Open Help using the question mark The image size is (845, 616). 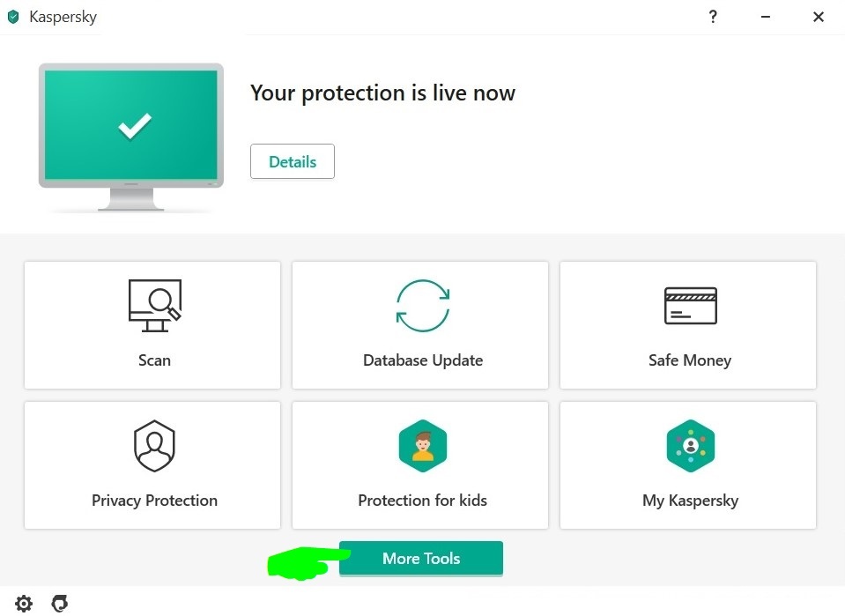[713, 17]
